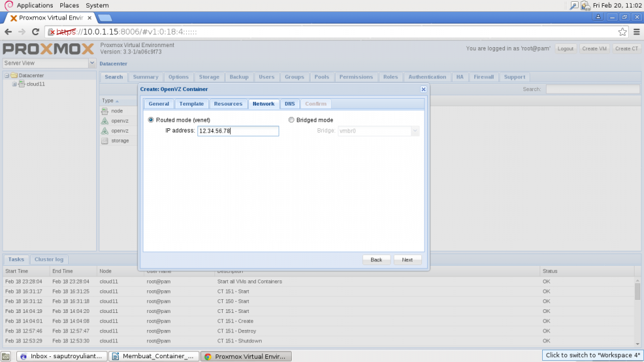Open the Options tab
This screenshot has width=644, height=362.
tap(179, 77)
